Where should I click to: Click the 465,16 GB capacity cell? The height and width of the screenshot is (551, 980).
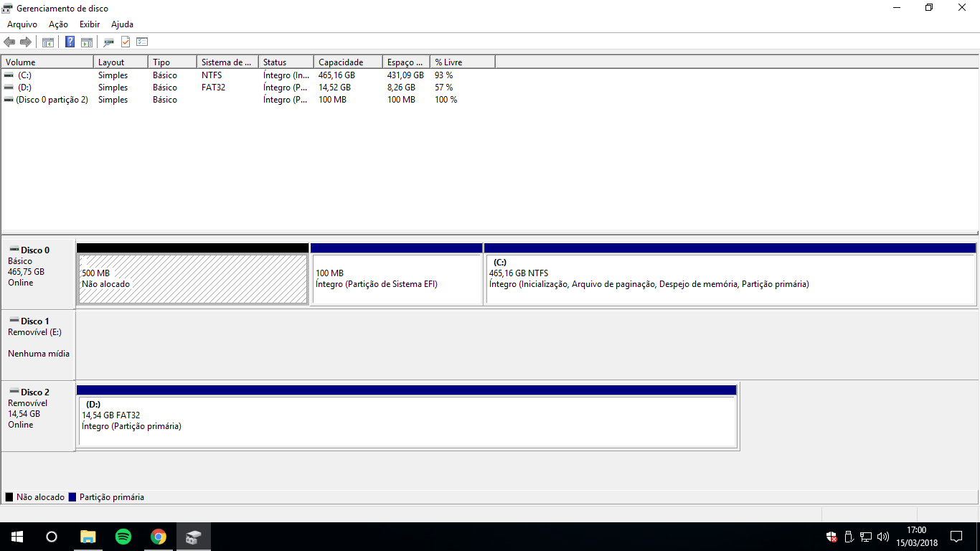pyautogui.click(x=336, y=75)
